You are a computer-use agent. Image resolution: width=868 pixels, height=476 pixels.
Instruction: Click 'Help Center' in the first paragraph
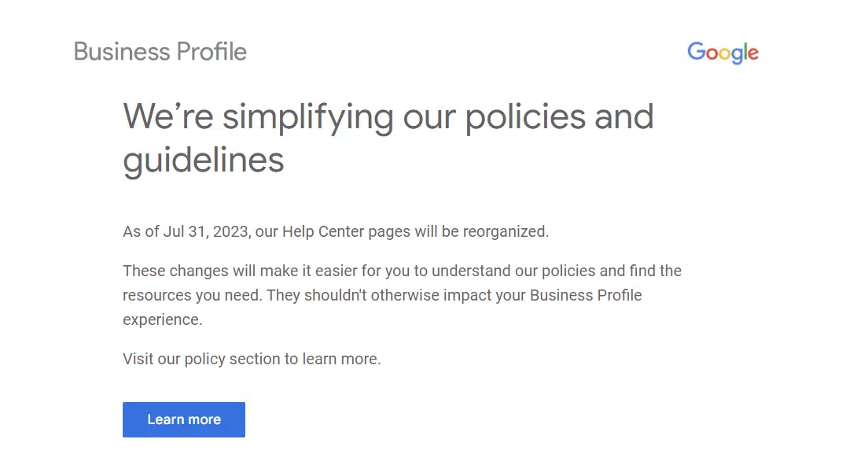[318, 231]
